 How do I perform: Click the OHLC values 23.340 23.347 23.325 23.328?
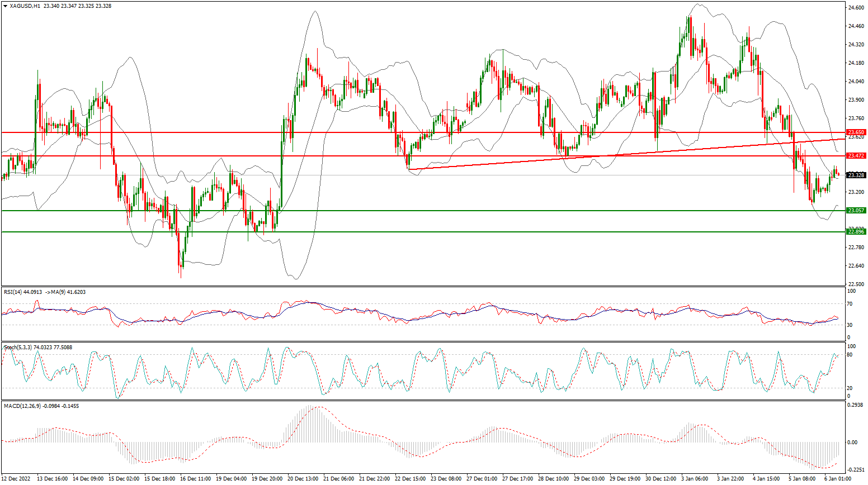(x=77, y=6)
